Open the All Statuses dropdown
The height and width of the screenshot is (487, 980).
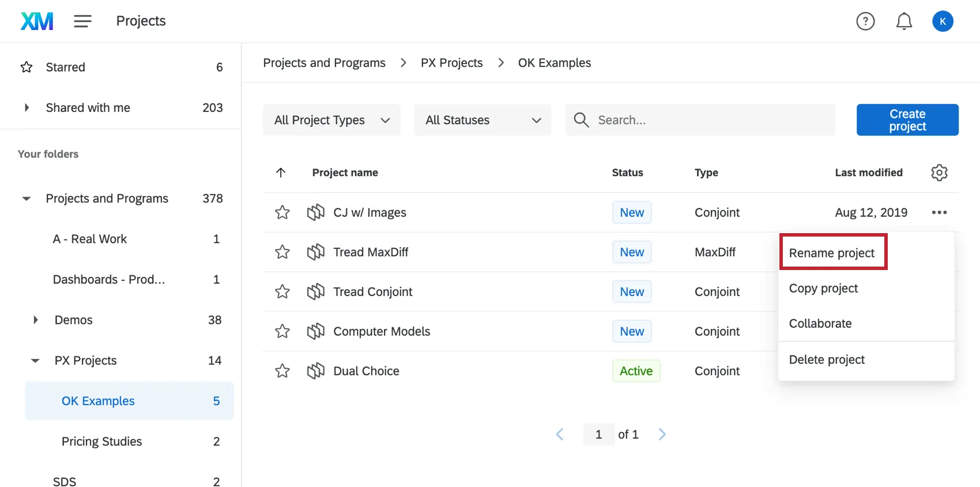(x=483, y=120)
